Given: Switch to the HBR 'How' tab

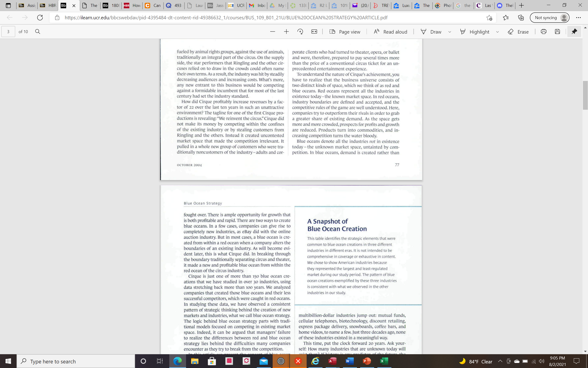Looking at the screenshot, I should pos(132,5).
